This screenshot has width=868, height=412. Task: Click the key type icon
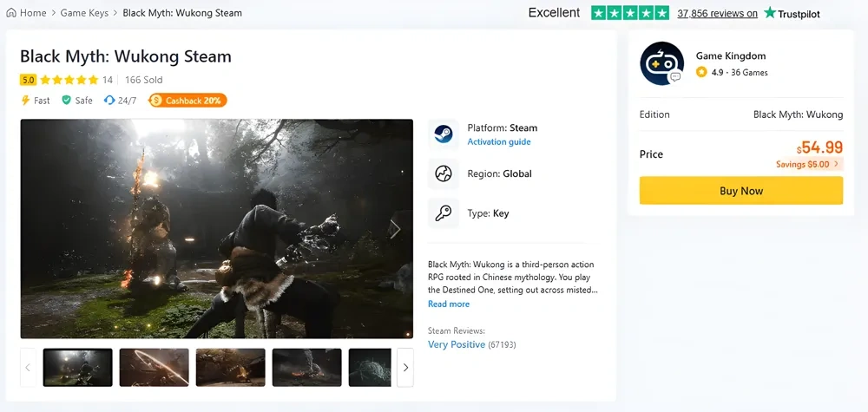click(x=444, y=213)
